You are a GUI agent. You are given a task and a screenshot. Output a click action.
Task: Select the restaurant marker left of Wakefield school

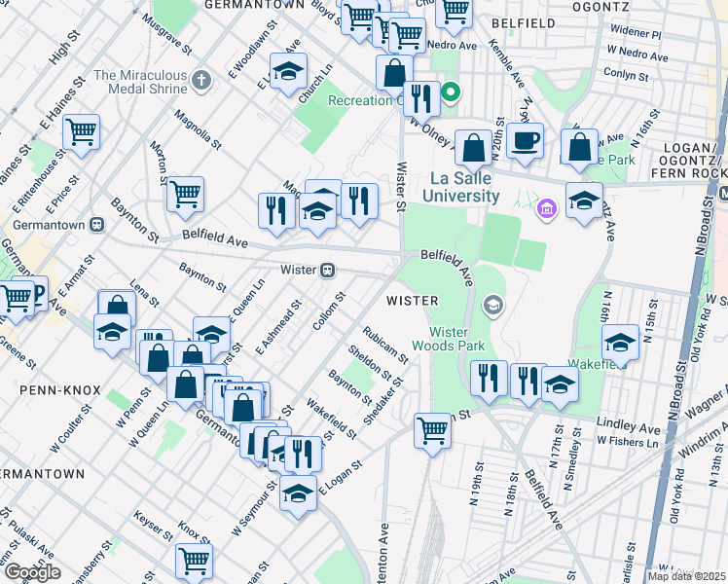528,383
